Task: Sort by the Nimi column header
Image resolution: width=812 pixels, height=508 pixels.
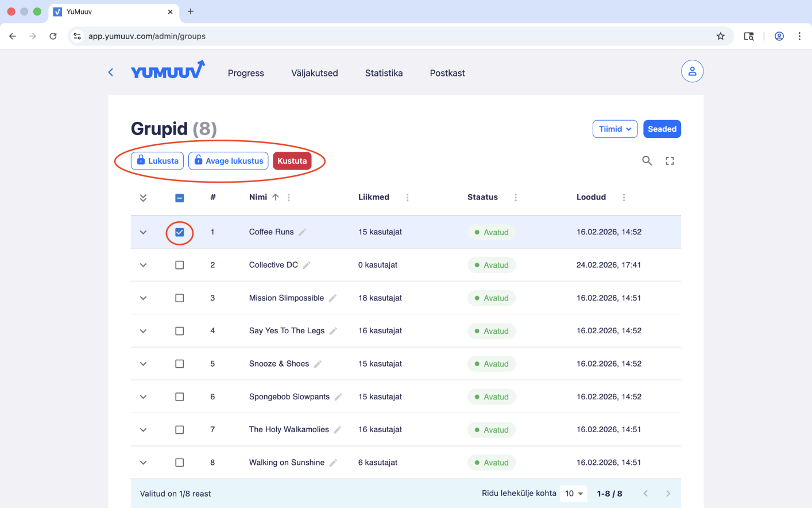Action: 258,197
